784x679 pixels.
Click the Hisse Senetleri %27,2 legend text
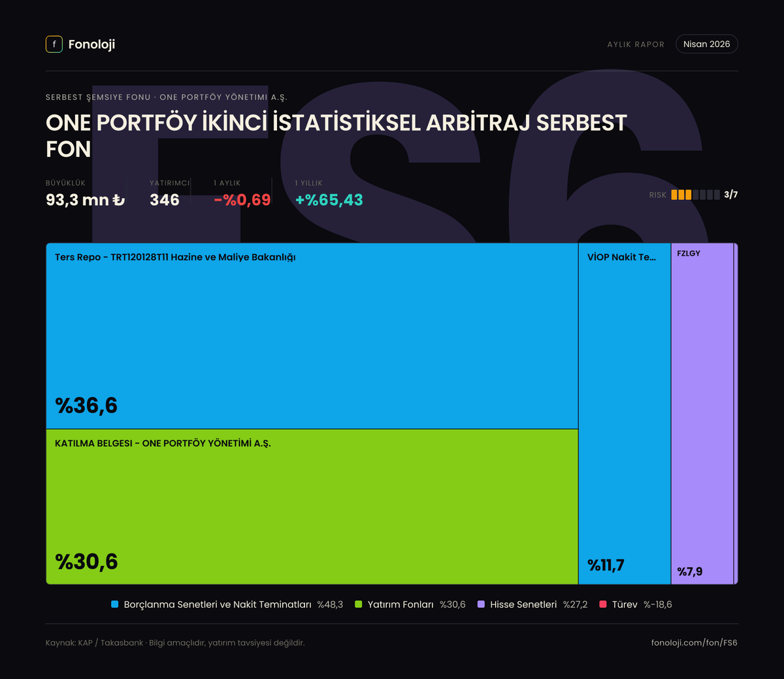point(539,604)
